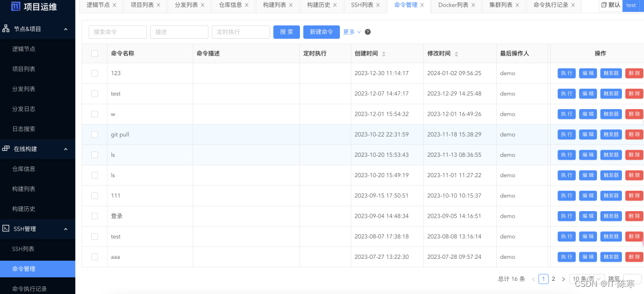Click 编辑 for git pull command

[x=588, y=134]
